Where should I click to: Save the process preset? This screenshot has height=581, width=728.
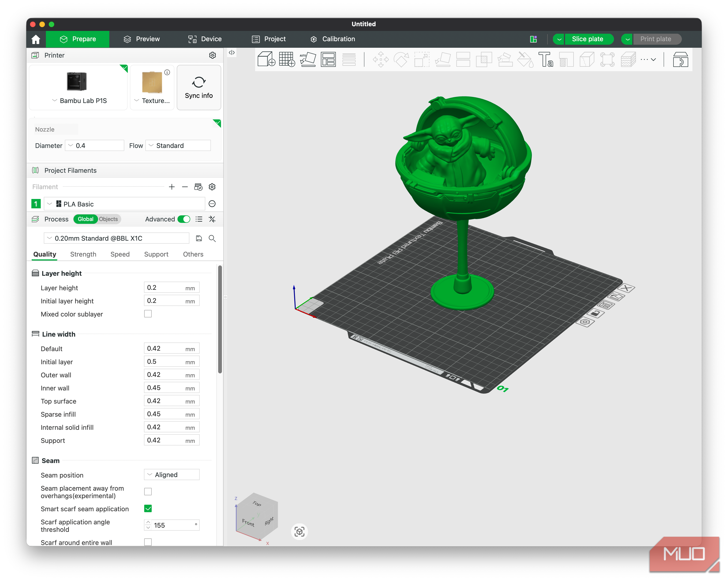pyautogui.click(x=199, y=238)
